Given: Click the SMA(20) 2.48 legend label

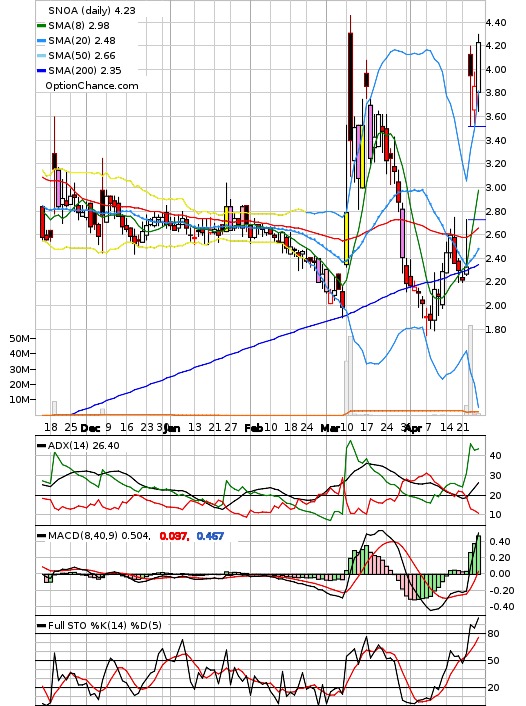Looking at the screenshot, I should point(82,41).
